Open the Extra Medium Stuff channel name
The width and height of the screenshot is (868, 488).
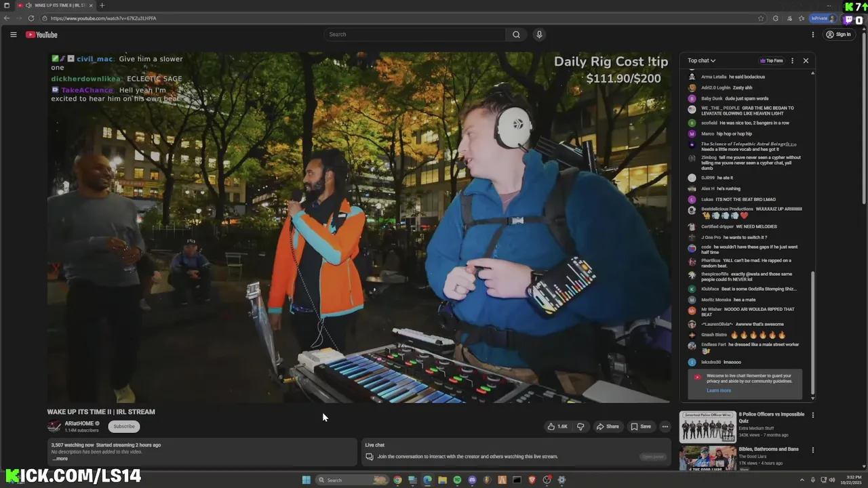tap(756, 428)
